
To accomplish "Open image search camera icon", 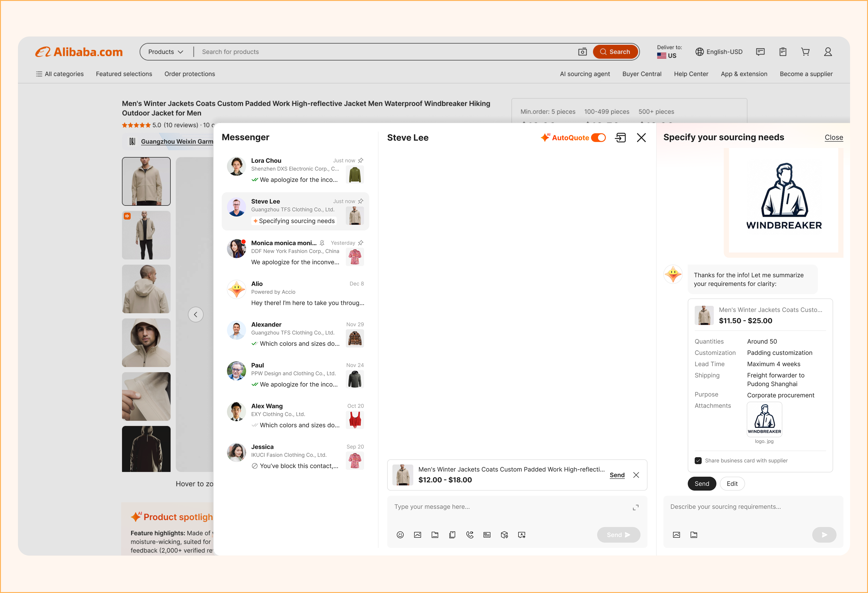I will tap(582, 52).
